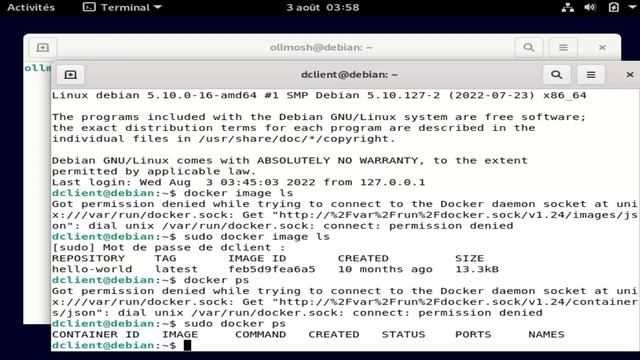The width and height of the screenshot is (640, 360).
Task: Click the REPOSITORY column header
Action: (88, 258)
